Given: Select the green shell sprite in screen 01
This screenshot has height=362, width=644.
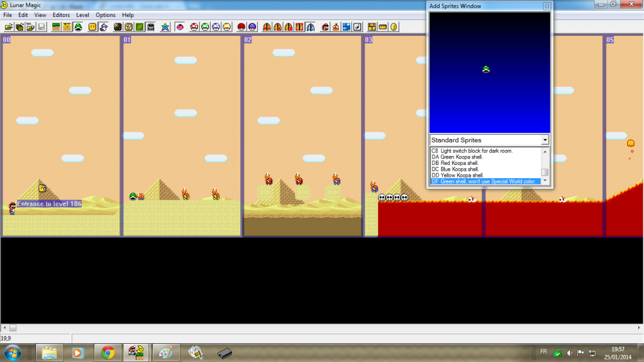Looking at the screenshot, I should pyautogui.click(x=133, y=196).
